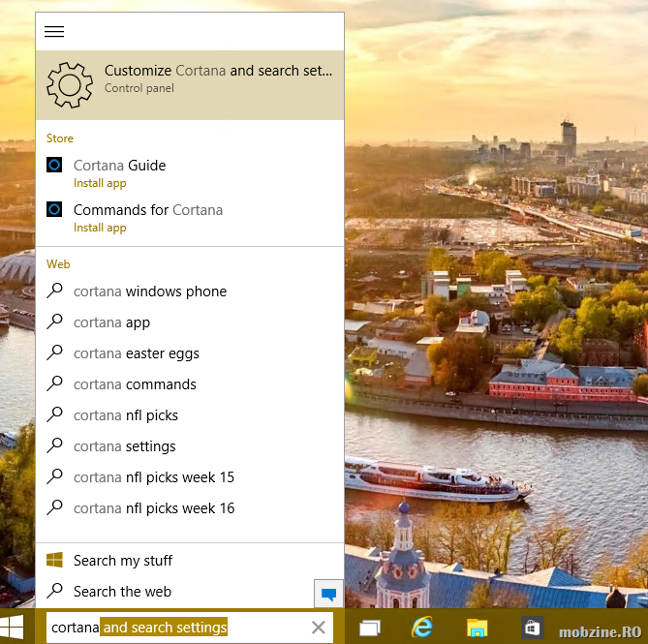Click magnifier icon beside cortana windows phone
Image resolution: width=648 pixels, height=644 pixels.
(x=54, y=291)
